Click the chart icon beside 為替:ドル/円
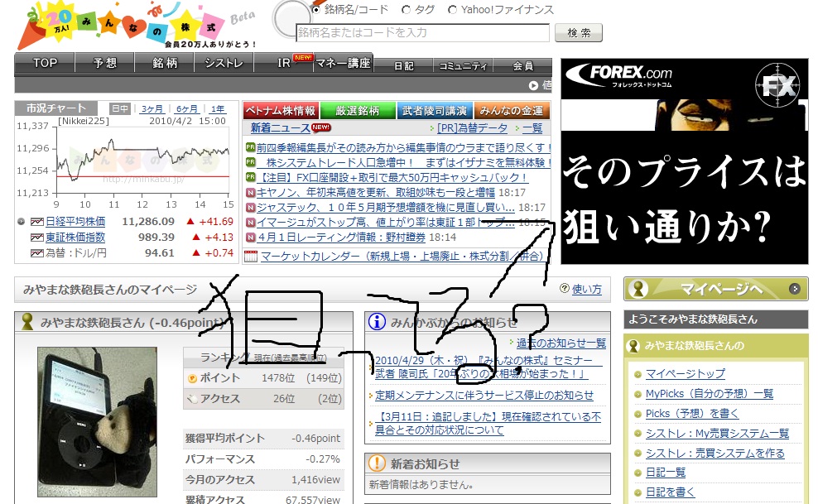The width and height of the screenshot is (818, 504). (36, 252)
